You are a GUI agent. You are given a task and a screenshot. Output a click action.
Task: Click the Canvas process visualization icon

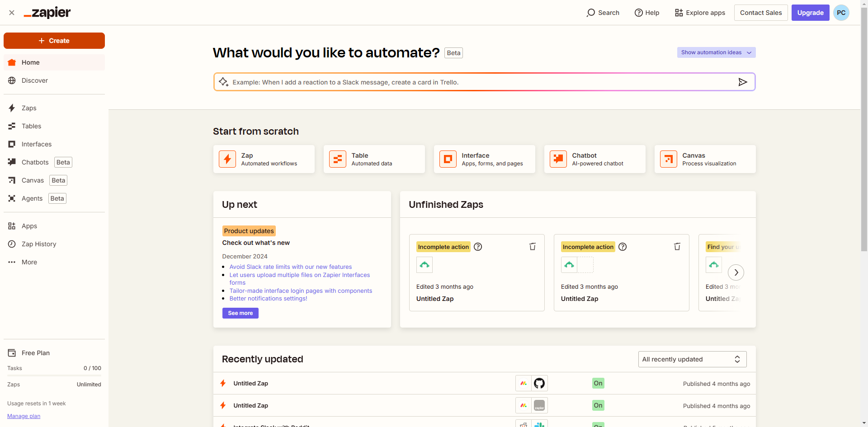(669, 159)
